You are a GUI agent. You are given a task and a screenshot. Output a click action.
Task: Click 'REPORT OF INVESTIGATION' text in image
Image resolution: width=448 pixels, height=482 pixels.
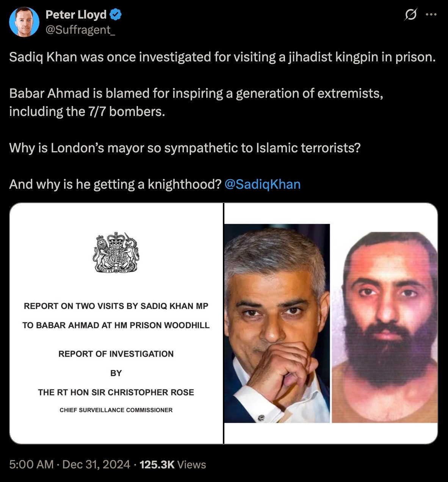tap(116, 354)
